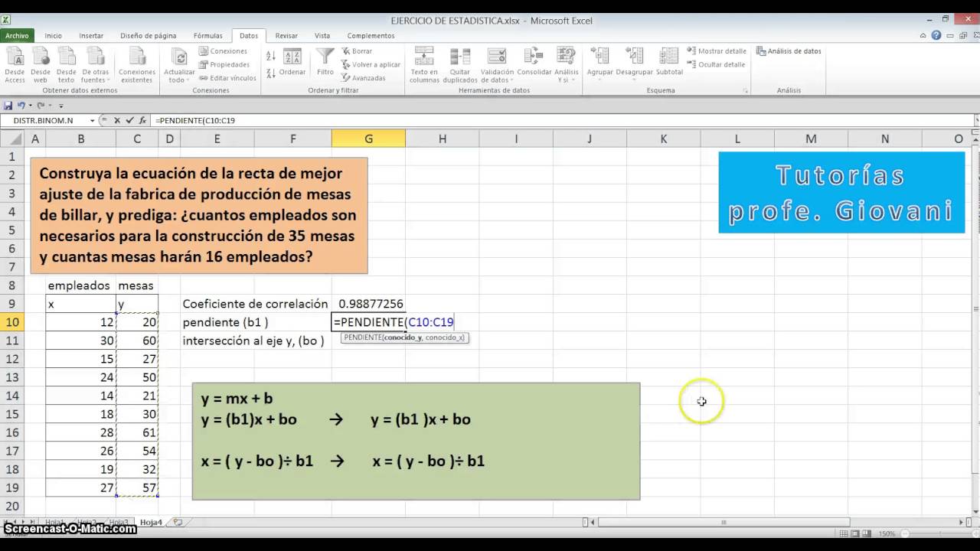Click Volver a aplicar filter
This screenshot has height=551, width=980.
(371, 64)
